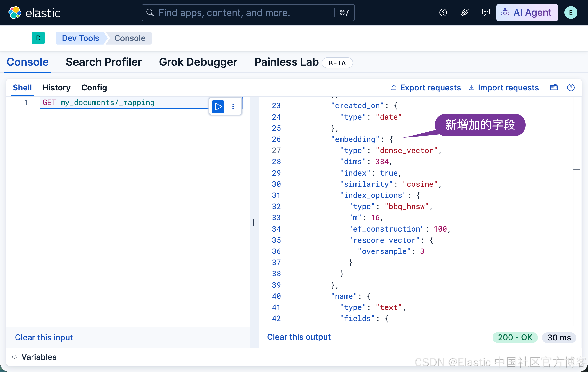Screen dimensions: 588x372
Task: Click the "index_options" key
Action: (x=373, y=195)
